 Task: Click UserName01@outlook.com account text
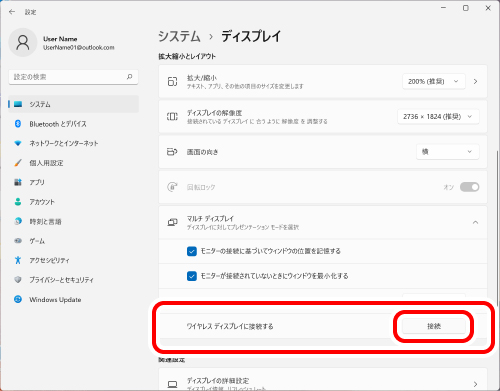pos(79,48)
